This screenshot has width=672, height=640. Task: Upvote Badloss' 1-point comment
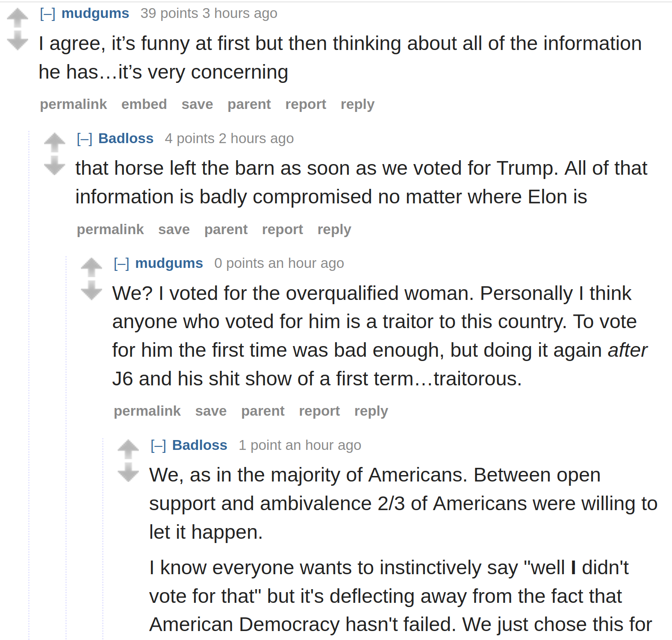point(128,449)
